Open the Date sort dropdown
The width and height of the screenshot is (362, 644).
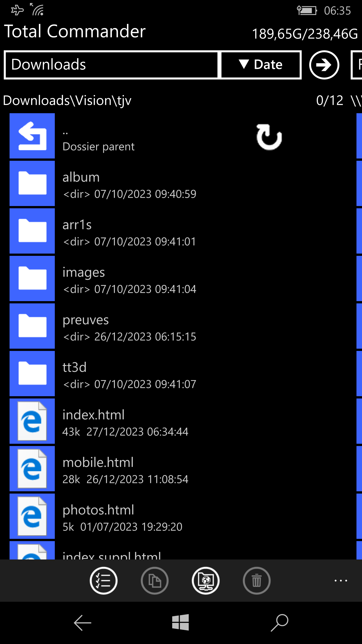(x=261, y=65)
